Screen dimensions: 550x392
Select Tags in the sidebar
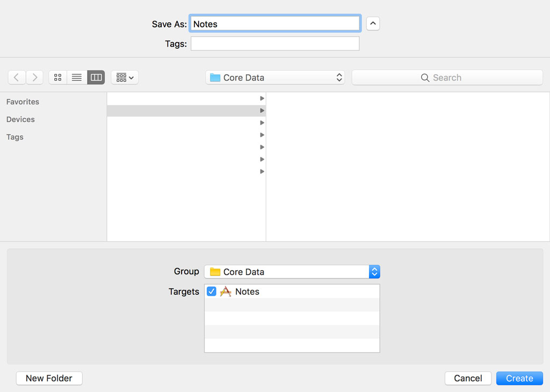[15, 137]
